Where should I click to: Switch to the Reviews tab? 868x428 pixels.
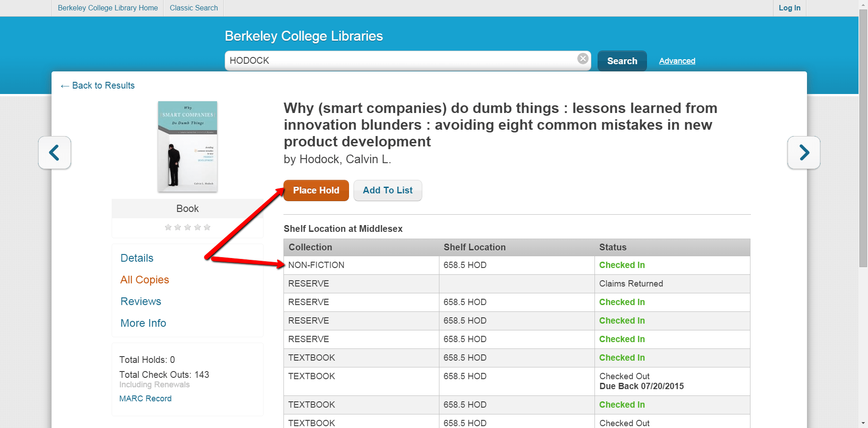141,301
